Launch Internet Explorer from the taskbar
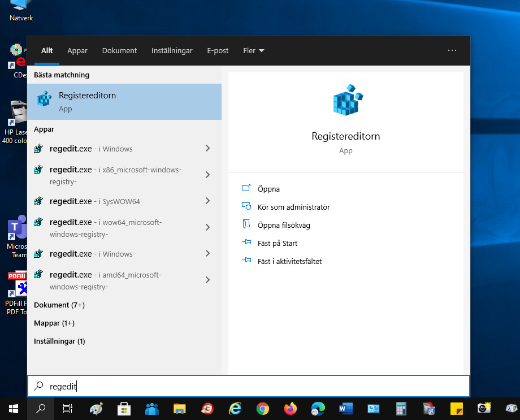The image size is (520, 420). click(235, 408)
